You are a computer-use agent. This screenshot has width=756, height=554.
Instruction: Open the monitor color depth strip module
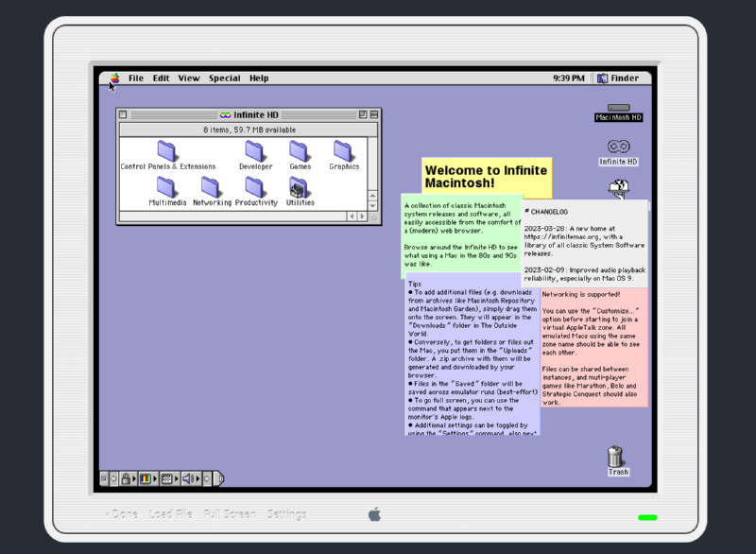click(x=146, y=478)
